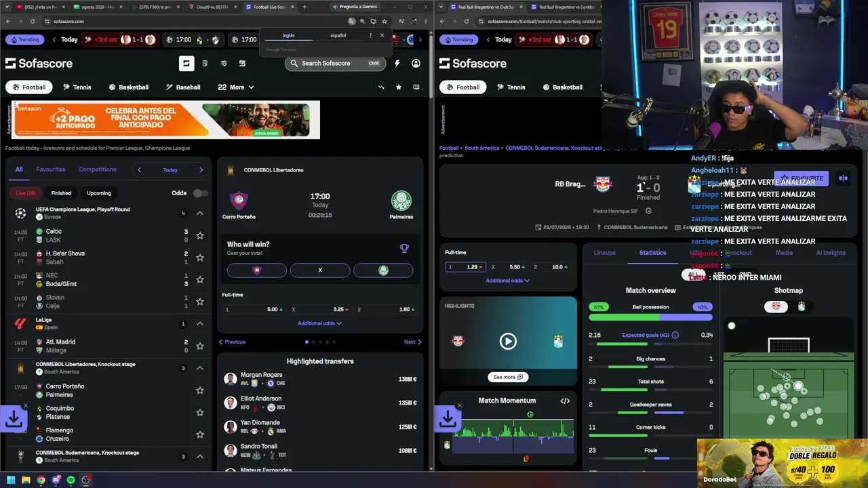Open the Media tab in right window
Viewport: 868px width, 488px height.
pyautogui.click(x=784, y=253)
